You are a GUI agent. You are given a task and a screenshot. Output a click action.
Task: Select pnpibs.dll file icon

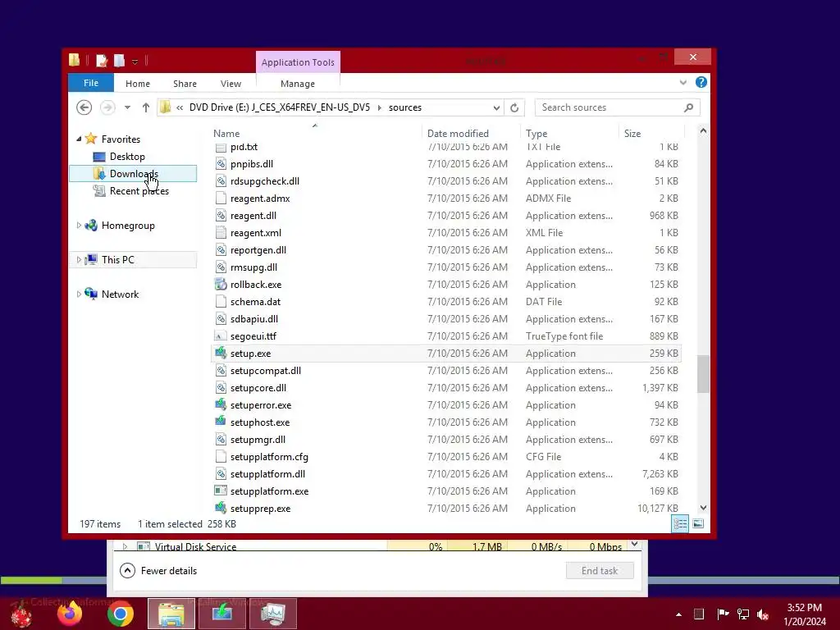coord(220,164)
